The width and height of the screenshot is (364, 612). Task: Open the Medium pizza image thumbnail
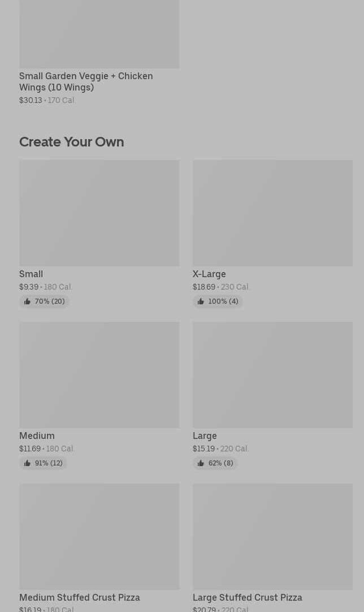[x=99, y=374]
